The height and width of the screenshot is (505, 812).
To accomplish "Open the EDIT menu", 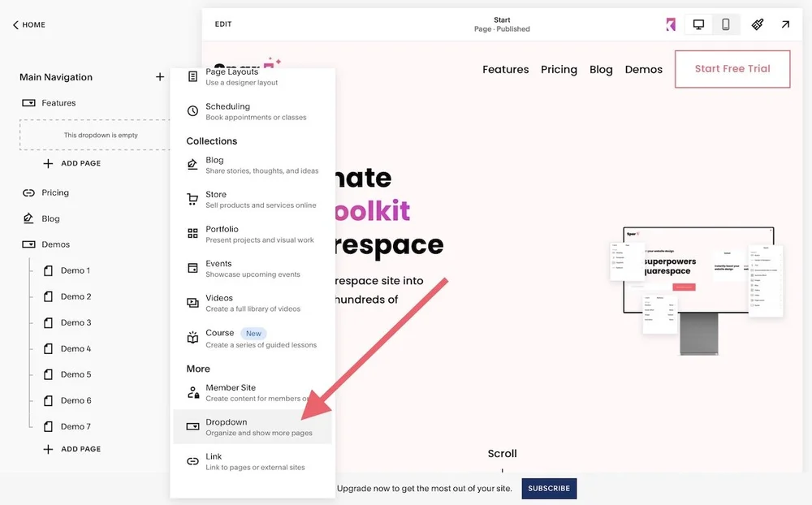I will pyautogui.click(x=222, y=24).
